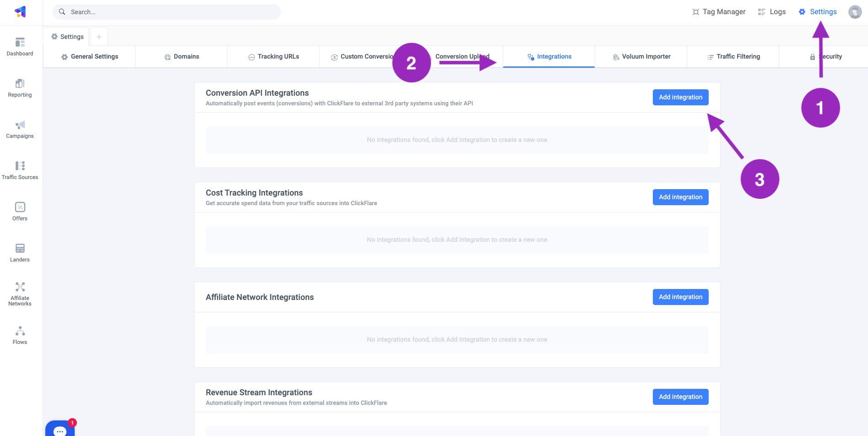The width and height of the screenshot is (868, 436).
Task: Open the Campaigns megaphone icon
Action: tap(20, 125)
